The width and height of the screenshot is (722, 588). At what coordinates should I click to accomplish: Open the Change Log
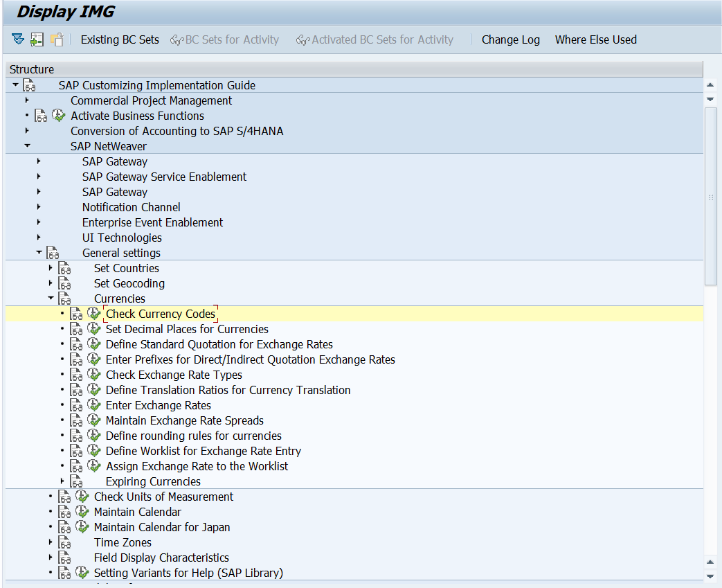click(511, 39)
